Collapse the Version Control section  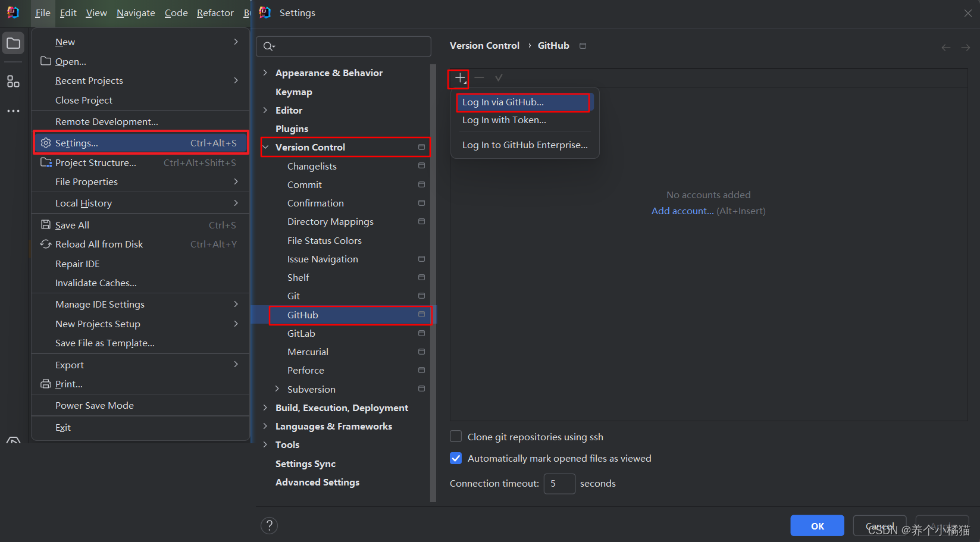(265, 147)
